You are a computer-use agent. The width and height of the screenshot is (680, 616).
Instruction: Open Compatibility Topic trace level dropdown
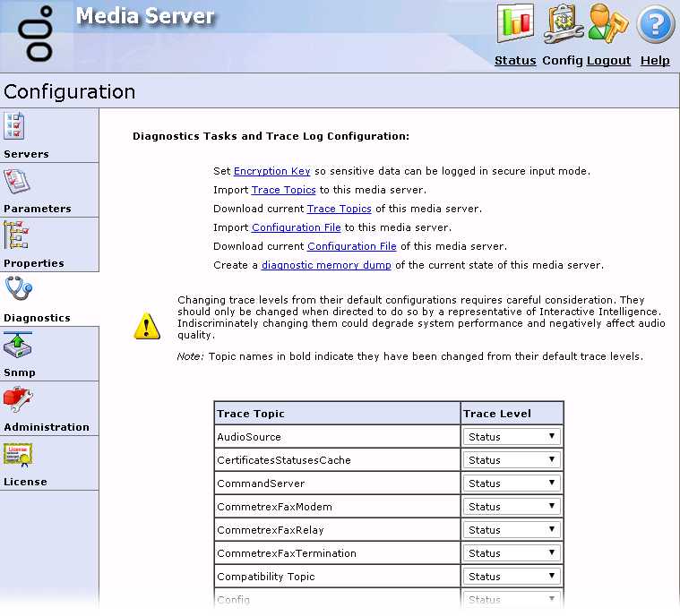pyautogui.click(x=512, y=577)
